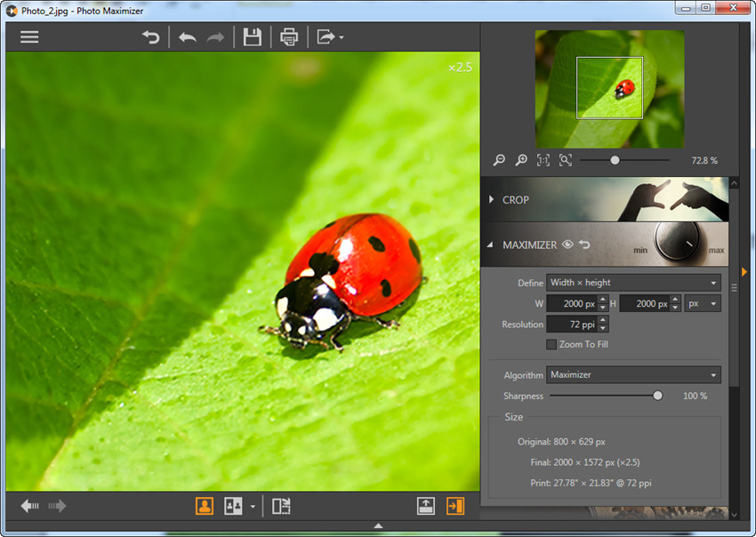Screen dimensions: 756x537
Task: Toggle the Maximizer eye visibility icon
Action: (567, 244)
